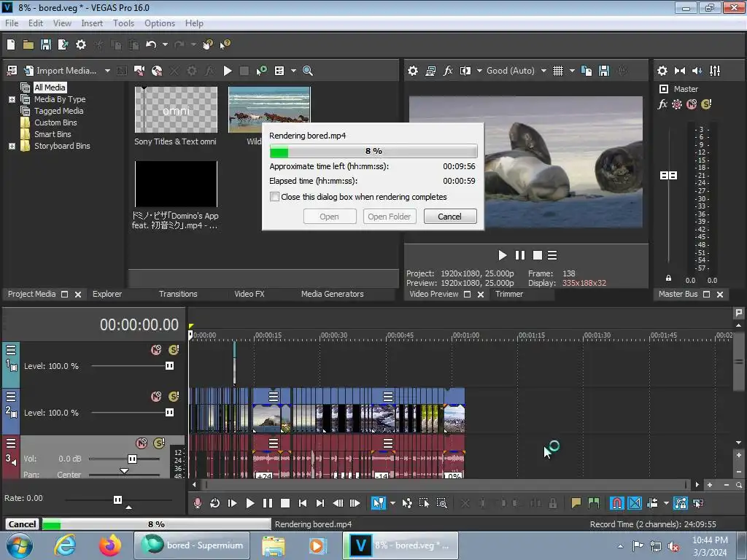Image resolution: width=747 pixels, height=560 pixels.
Task: Toggle Mute on video track 2
Action: tap(156, 397)
